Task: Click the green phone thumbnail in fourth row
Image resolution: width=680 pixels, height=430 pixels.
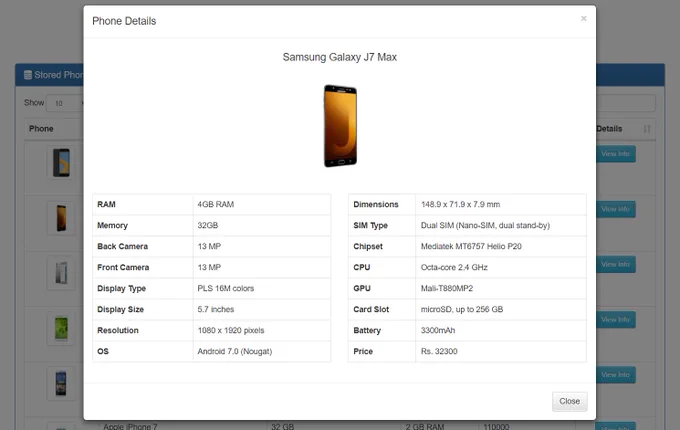Action: tap(61, 328)
